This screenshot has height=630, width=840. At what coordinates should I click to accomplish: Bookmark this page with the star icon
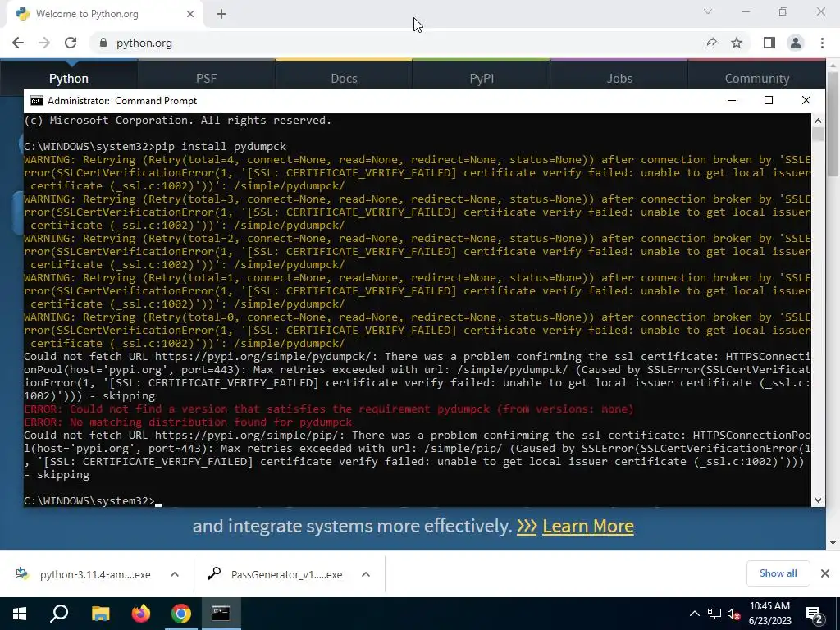737,43
